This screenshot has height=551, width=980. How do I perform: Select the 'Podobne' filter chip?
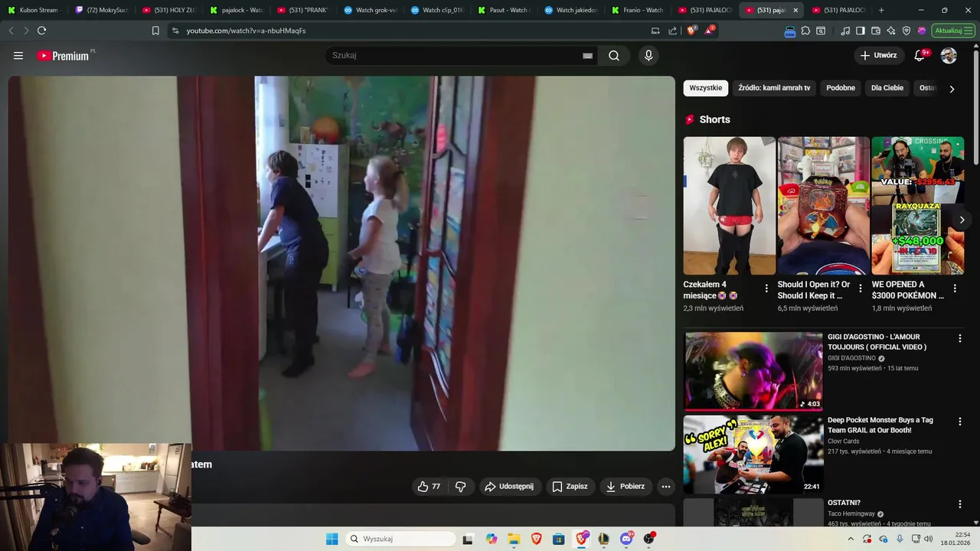pyautogui.click(x=841, y=88)
